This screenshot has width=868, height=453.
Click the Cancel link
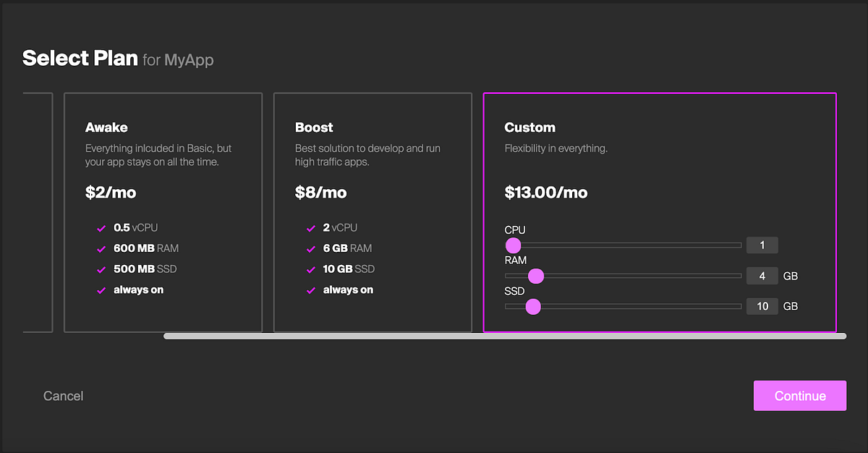pyautogui.click(x=63, y=396)
